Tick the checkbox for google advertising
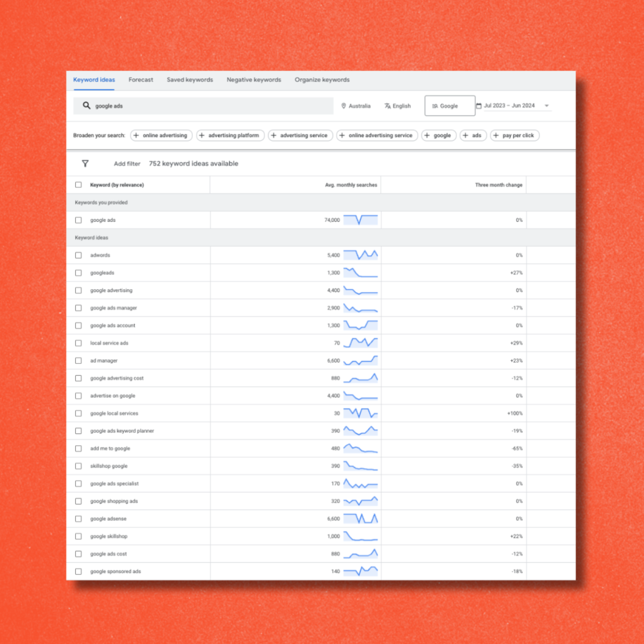 click(78, 290)
